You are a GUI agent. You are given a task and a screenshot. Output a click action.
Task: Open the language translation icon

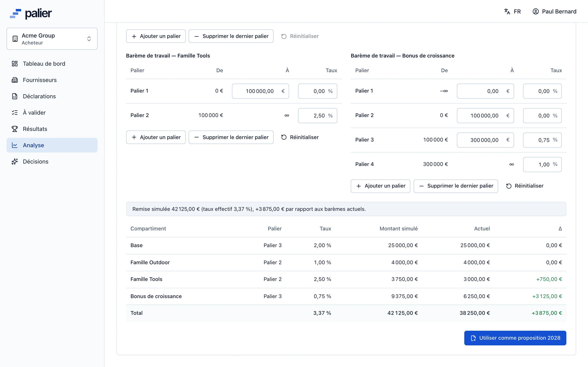coord(507,11)
